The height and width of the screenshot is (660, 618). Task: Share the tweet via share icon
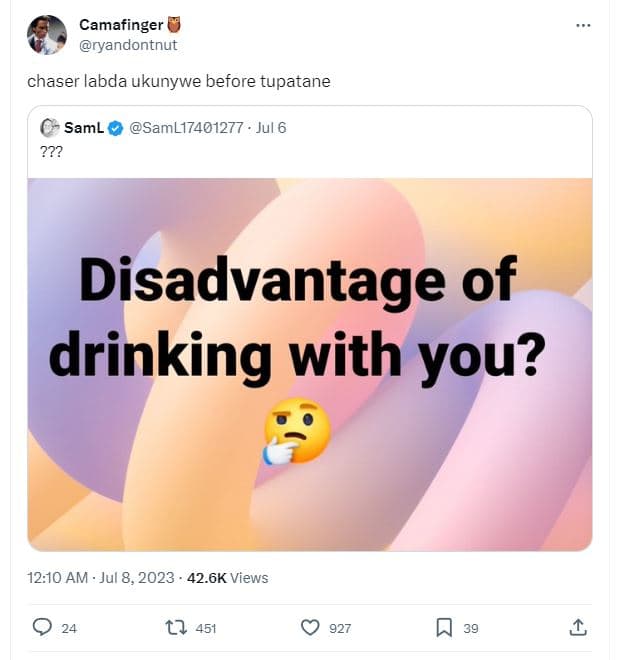coord(577,627)
